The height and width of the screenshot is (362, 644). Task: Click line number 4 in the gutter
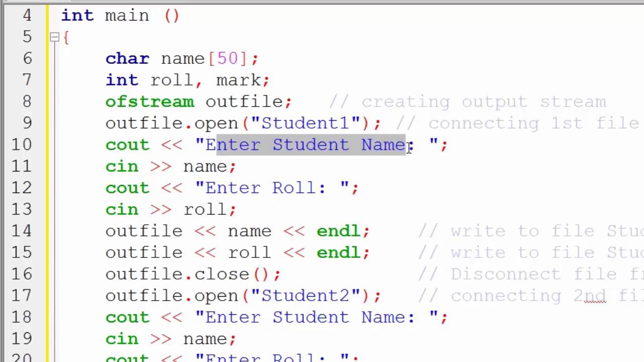[27, 16]
